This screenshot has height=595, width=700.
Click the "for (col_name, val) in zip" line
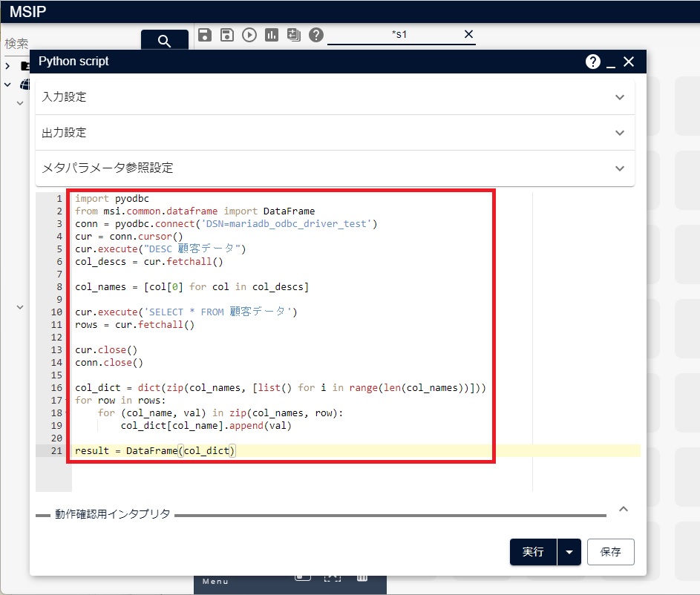[220, 412]
